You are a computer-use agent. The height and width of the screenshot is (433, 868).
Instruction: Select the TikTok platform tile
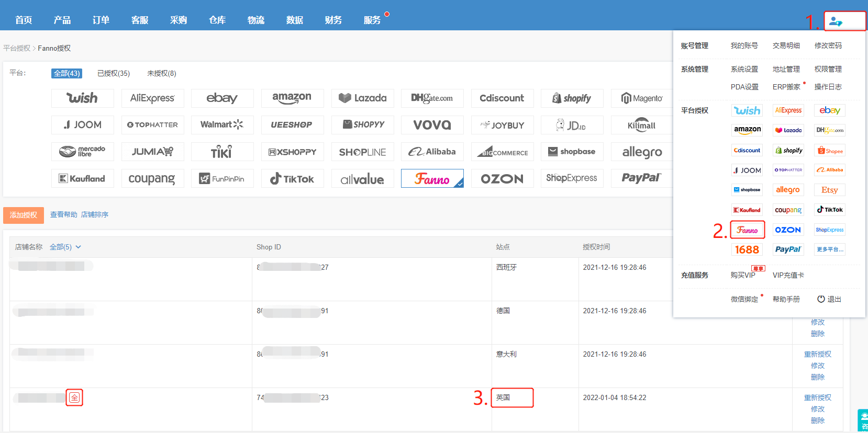(x=292, y=178)
